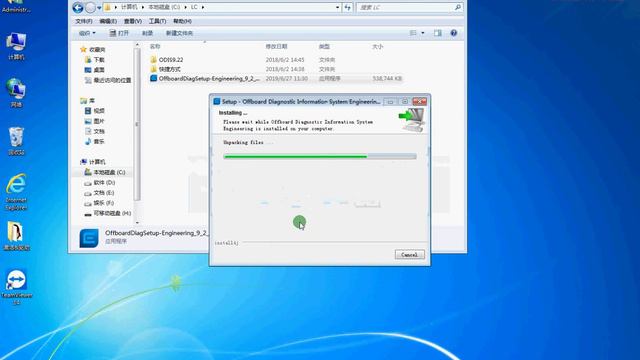Open the view options dropdown arrow
The height and width of the screenshot is (360, 640).
422,33
